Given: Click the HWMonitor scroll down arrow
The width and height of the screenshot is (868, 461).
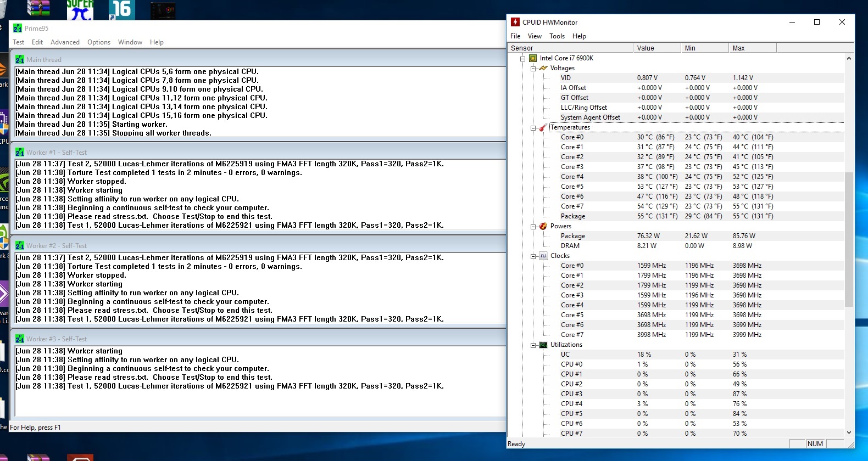Looking at the screenshot, I should tap(849, 432).
